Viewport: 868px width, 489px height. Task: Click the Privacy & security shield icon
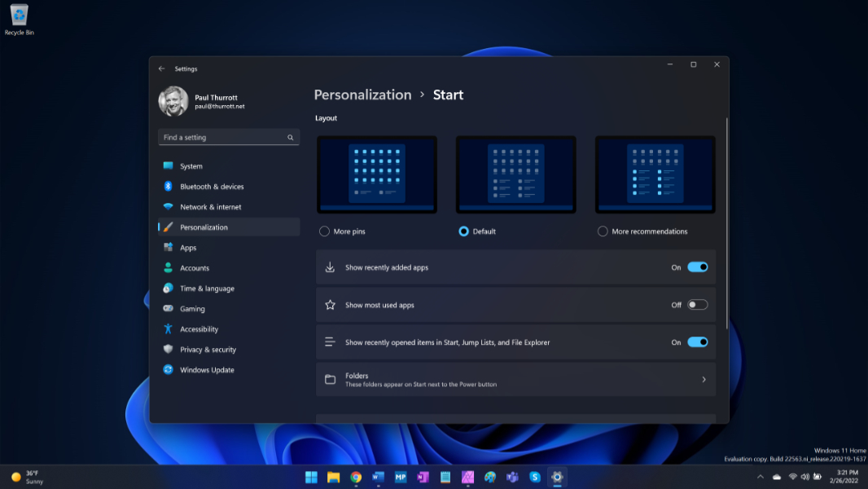click(x=168, y=350)
